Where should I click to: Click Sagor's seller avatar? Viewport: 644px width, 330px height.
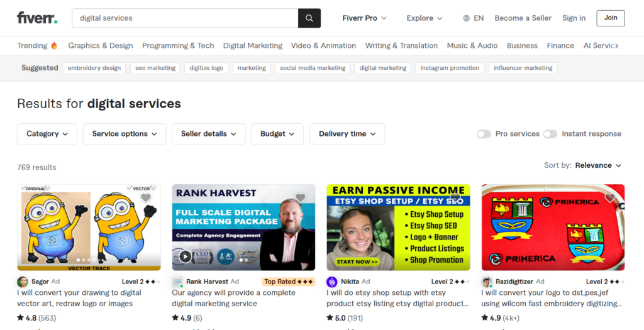coord(22,282)
